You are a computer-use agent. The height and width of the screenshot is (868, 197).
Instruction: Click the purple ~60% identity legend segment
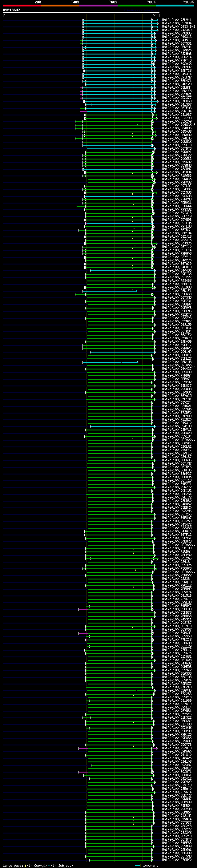(99, 6)
